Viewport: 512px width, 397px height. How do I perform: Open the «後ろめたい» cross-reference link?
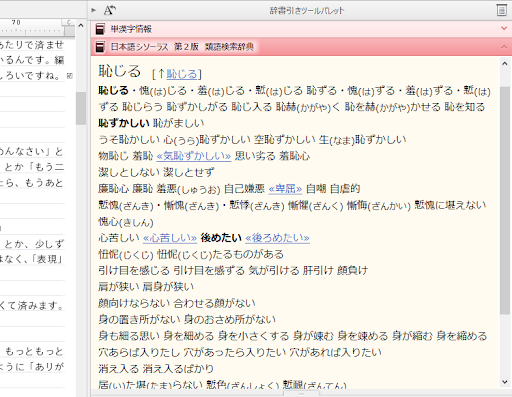(x=277, y=238)
